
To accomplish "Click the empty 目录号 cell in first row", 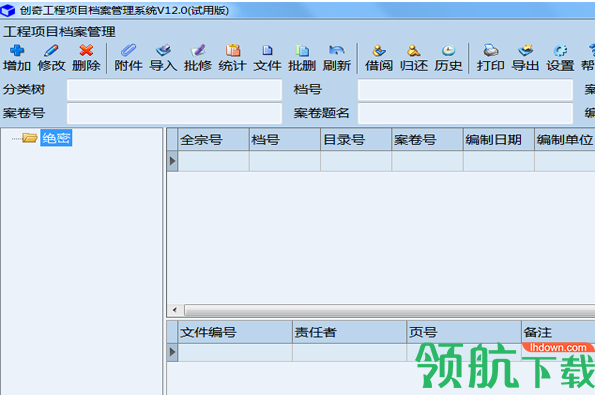I will [356, 161].
